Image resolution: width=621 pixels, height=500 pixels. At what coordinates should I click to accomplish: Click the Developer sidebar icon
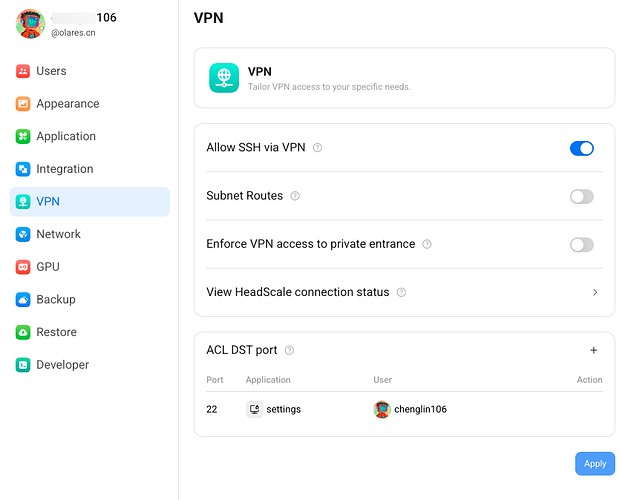click(x=23, y=365)
